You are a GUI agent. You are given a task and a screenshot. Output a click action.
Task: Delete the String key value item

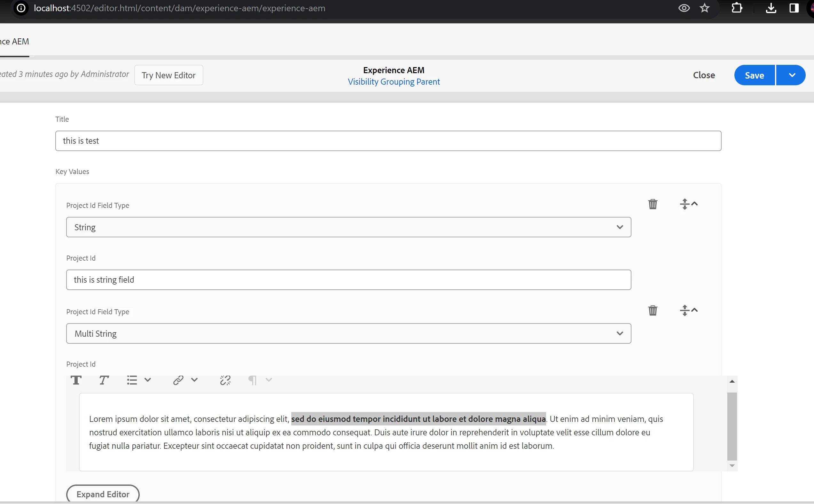pos(653,204)
